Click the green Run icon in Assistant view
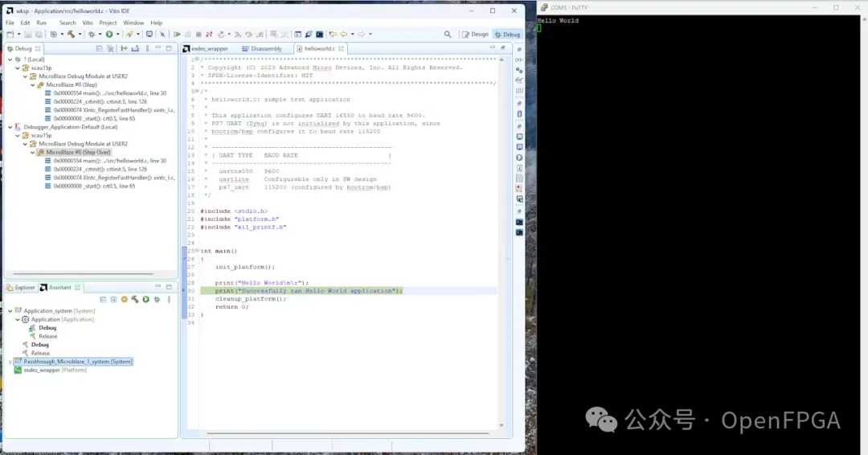The width and height of the screenshot is (868, 455). coord(146,300)
